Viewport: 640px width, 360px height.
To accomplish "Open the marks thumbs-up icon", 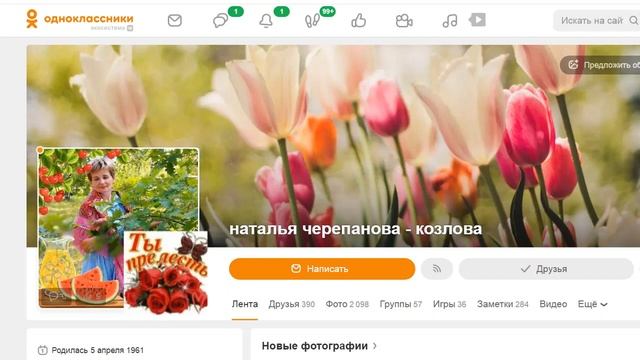I will [x=358, y=20].
